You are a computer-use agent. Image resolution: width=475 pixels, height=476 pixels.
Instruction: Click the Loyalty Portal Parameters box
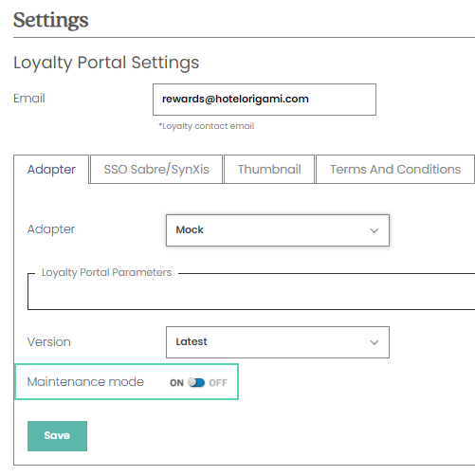[x=251, y=291]
